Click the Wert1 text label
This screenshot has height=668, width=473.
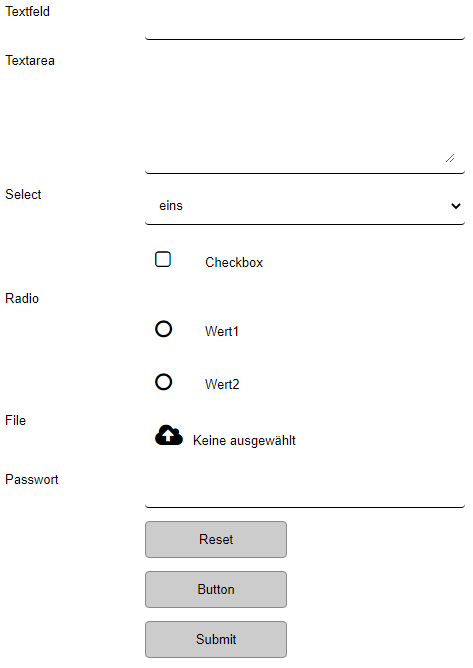(x=222, y=331)
